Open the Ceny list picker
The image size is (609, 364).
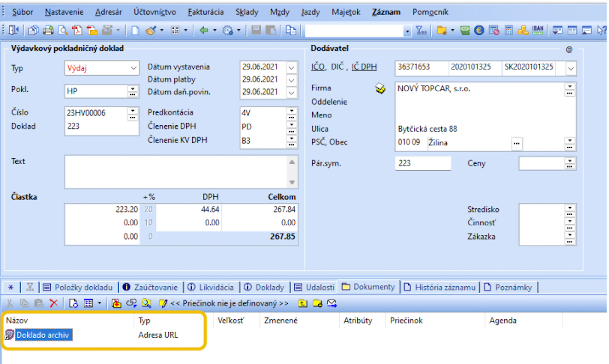[570, 163]
